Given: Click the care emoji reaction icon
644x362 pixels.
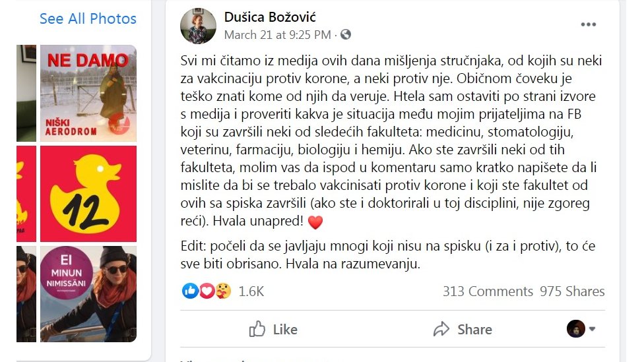Looking at the screenshot, I should click(x=223, y=291).
